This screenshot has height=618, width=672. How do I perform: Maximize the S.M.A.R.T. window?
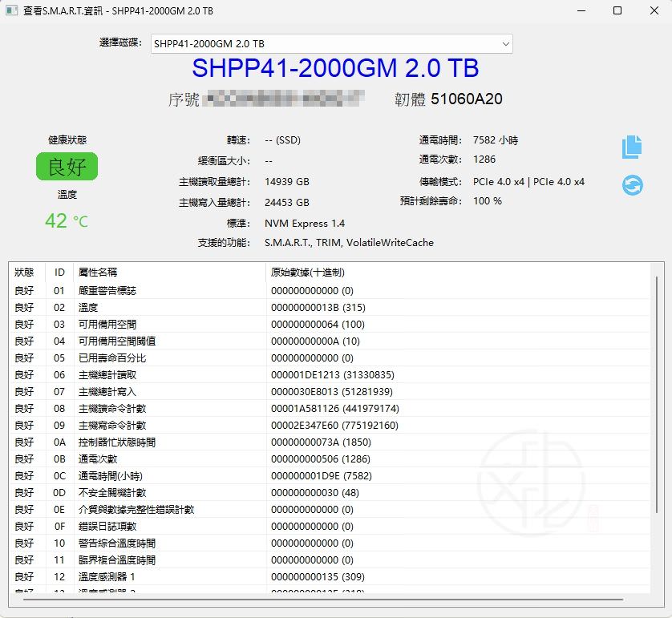[x=617, y=10]
